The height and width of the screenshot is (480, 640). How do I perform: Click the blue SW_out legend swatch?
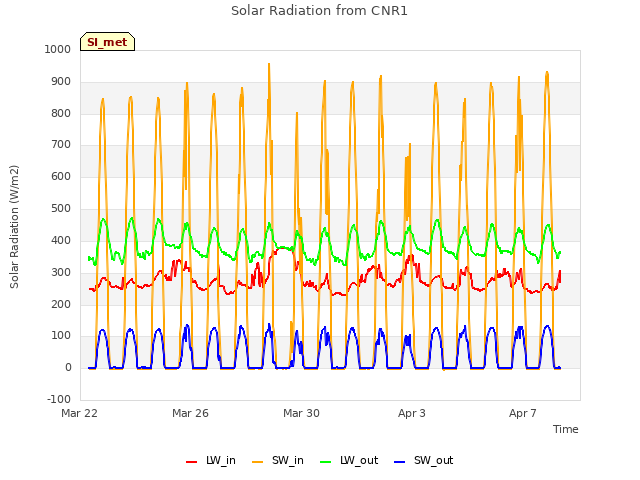400,462
